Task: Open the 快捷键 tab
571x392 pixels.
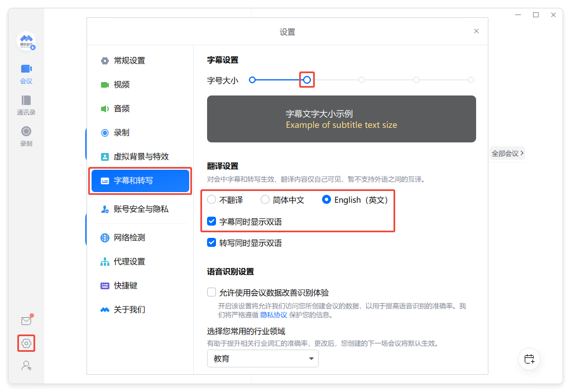Action: click(140, 286)
